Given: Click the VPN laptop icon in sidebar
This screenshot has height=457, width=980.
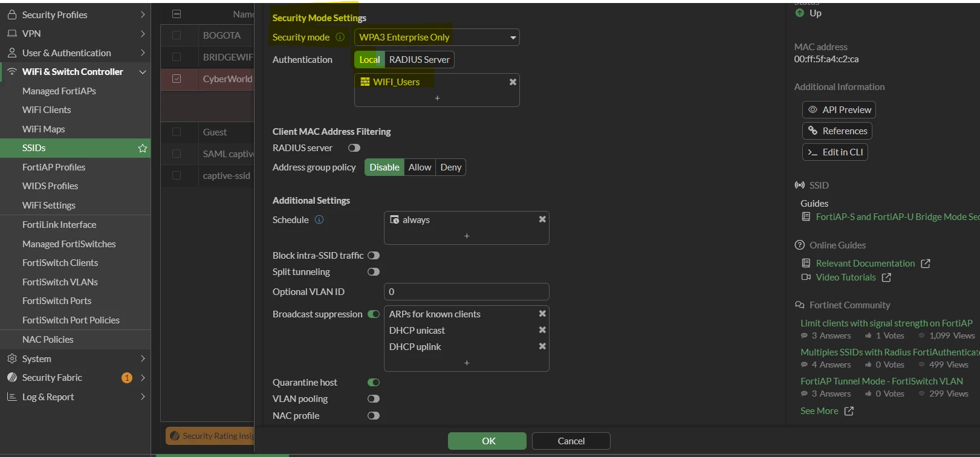Looking at the screenshot, I should click(12, 34).
